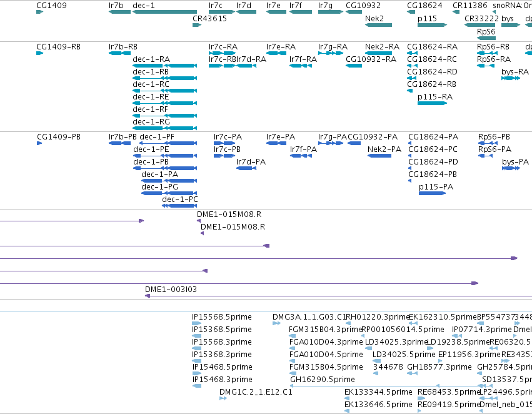Open the FGA010D04.3prime EST

[x=292, y=348]
